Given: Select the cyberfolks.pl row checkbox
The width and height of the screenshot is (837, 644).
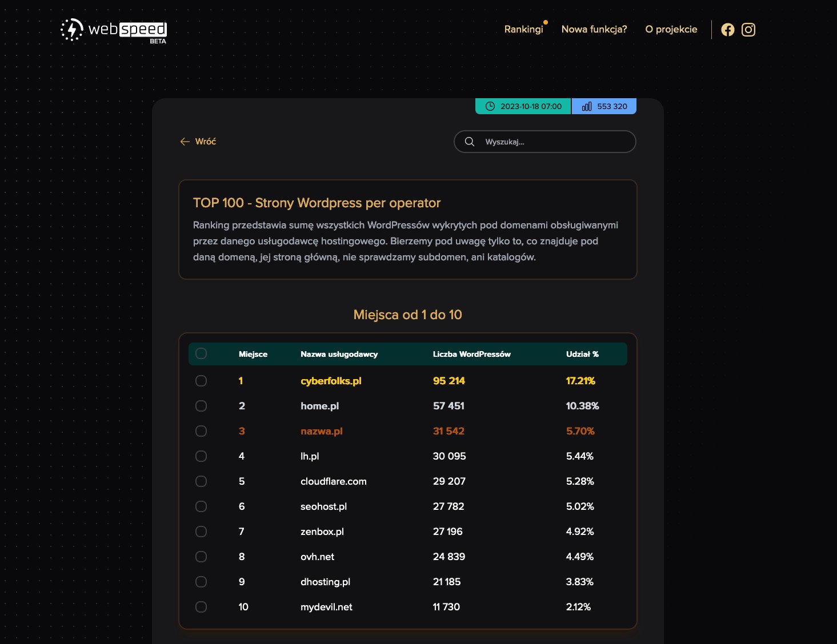Looking at the screenshot, I should tap(201, 381).
